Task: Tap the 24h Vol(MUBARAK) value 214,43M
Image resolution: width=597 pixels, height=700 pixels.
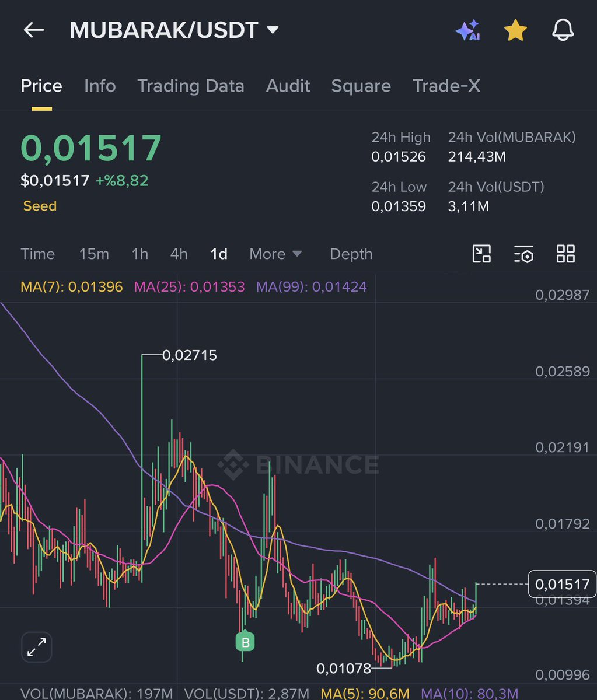Action: [477, 157]
